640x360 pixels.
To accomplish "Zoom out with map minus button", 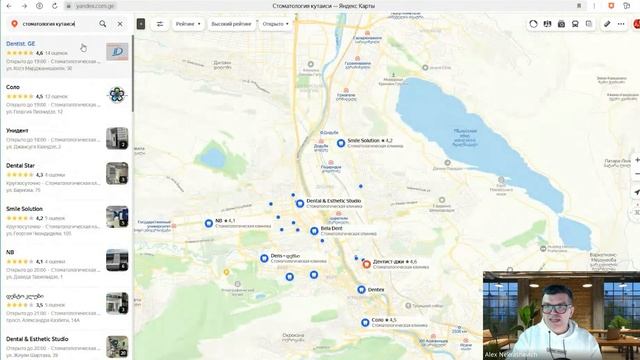I will (636, 173).
